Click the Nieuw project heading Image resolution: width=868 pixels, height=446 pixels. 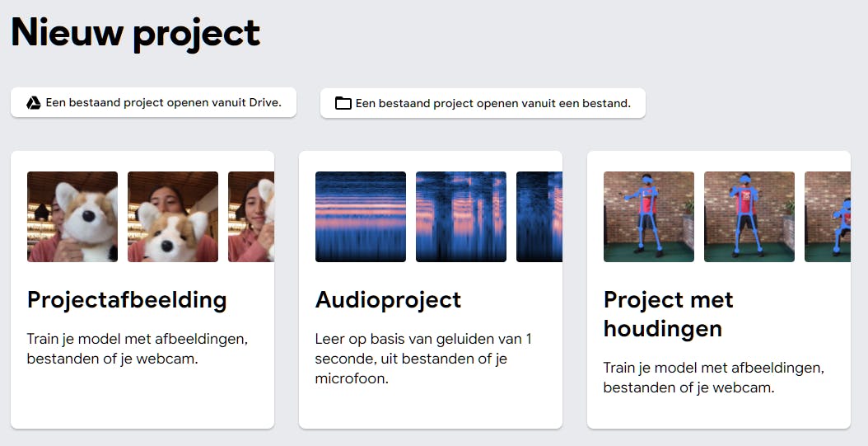[136, 33]
